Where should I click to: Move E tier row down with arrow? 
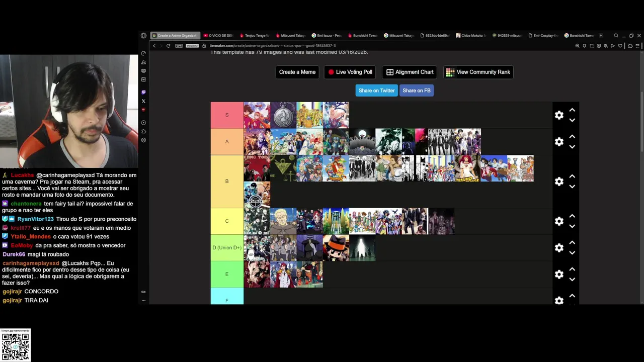[572, 279]
